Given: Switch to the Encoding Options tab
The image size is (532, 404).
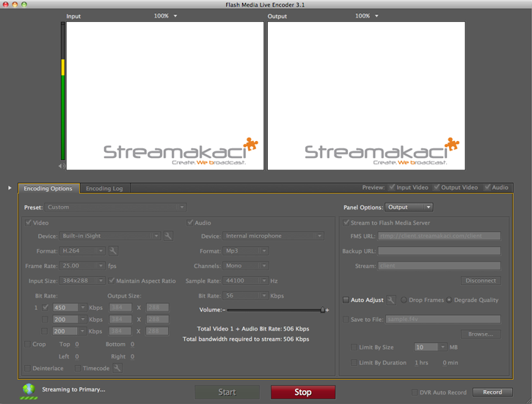Looking at the screenshot, I should tap(48, 189).
